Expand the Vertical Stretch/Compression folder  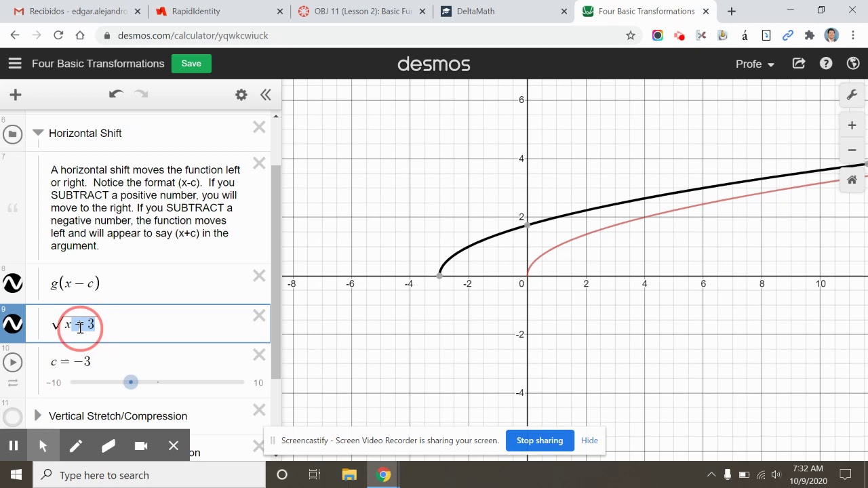click(x=38, y=415)
